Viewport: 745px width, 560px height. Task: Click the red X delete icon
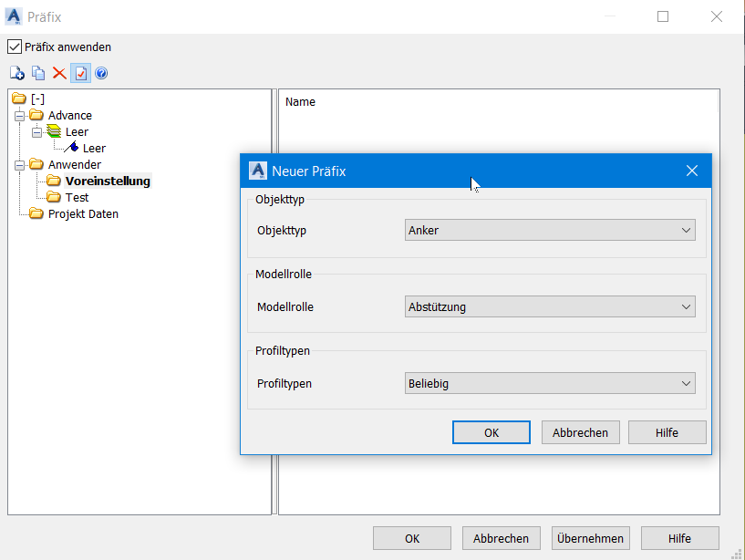[x=58, y=73]
